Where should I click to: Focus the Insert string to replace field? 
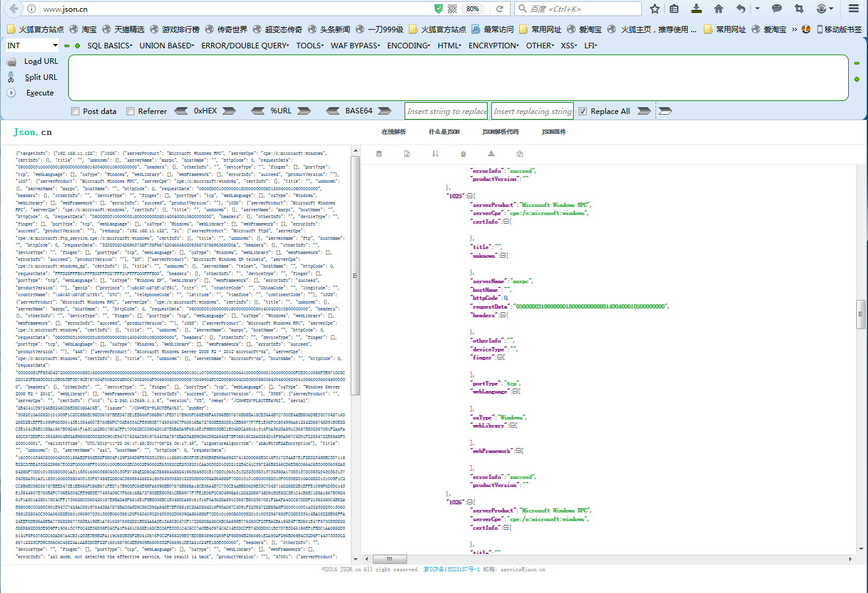(x=446, y=112)
